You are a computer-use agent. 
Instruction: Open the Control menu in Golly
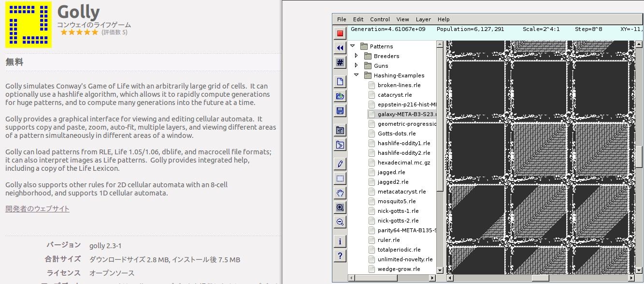point(380,19)
